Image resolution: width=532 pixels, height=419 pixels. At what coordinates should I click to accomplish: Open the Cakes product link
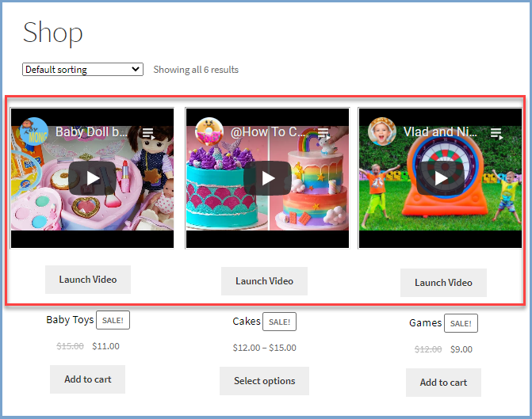coord(247,322)
